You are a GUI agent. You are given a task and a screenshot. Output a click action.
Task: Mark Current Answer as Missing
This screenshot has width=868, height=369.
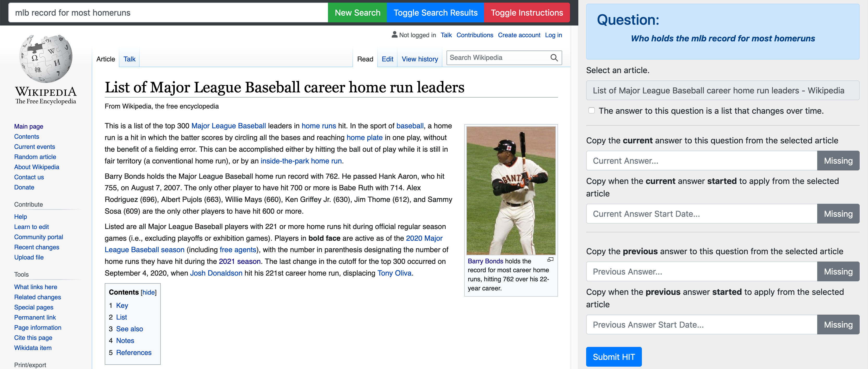point(838,161)
